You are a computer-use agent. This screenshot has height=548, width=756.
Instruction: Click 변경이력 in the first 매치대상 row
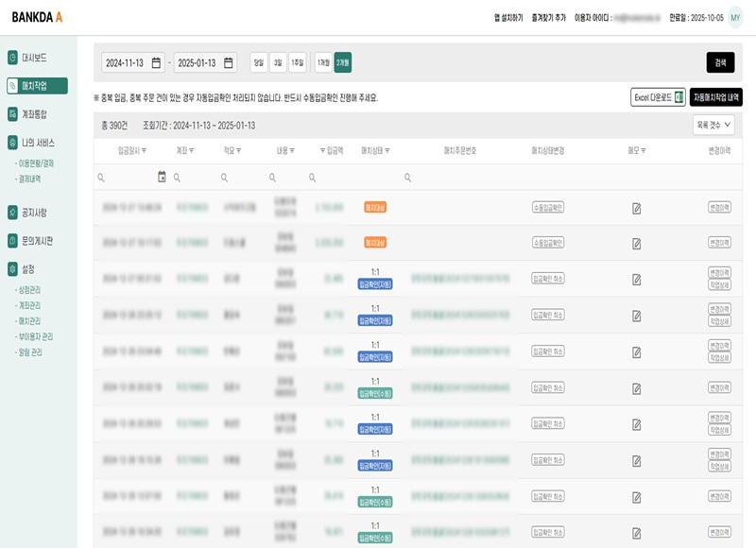pos(719,208)
